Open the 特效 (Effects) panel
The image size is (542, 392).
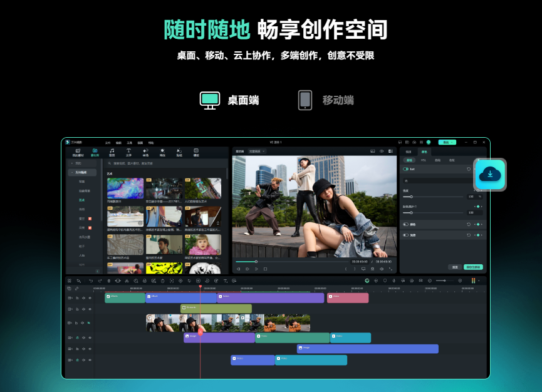point(162,151)
